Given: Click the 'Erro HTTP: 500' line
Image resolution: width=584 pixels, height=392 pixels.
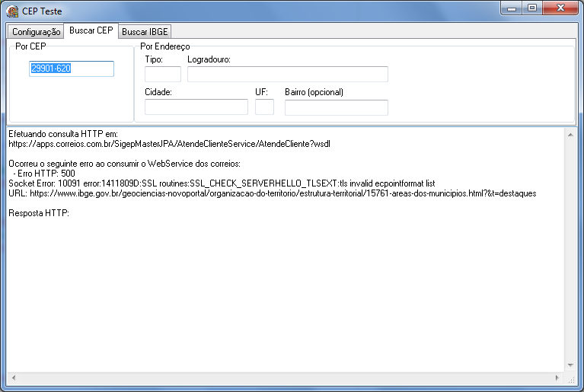Looking at the screenshot, I should tap(44, 174).
